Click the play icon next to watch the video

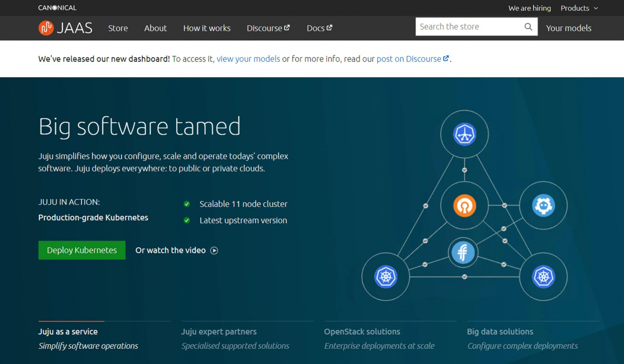tap(214, 250)
